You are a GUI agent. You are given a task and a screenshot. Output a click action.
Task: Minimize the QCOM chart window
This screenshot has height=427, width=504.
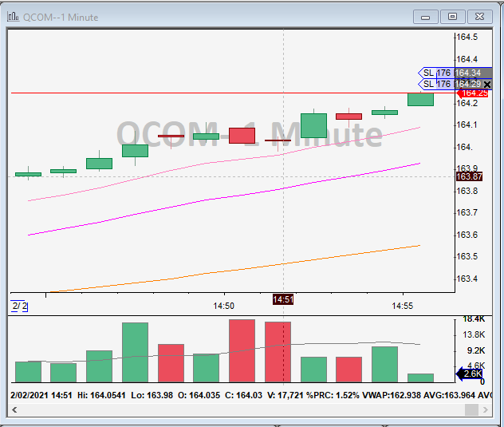pyautogui.click(x=427, y=16)
